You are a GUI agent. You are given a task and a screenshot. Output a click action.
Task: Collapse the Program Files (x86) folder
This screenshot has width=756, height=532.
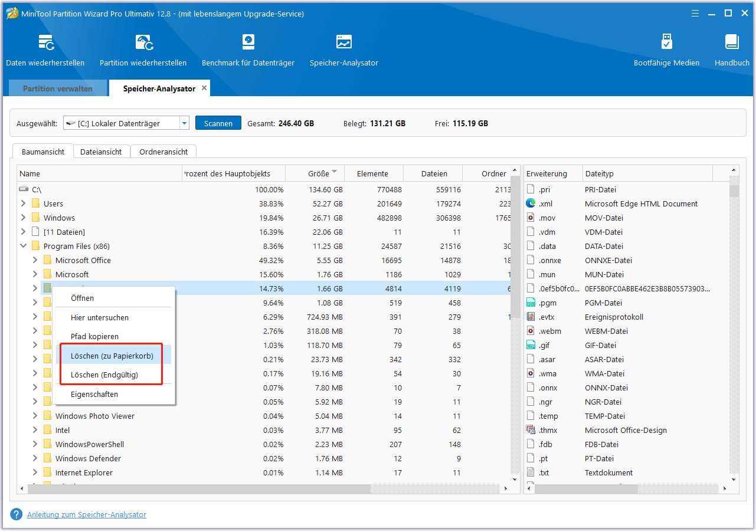click(23, 246)
